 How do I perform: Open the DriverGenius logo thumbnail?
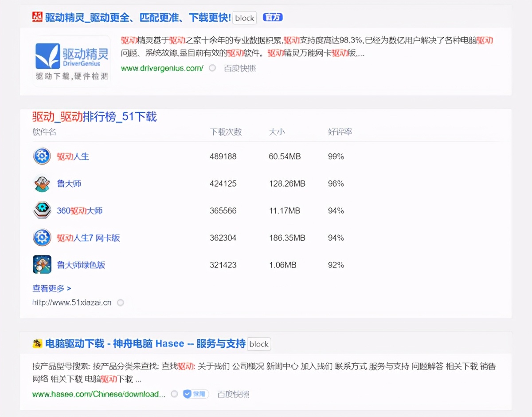pyautogui.click(x=72, y=62)
